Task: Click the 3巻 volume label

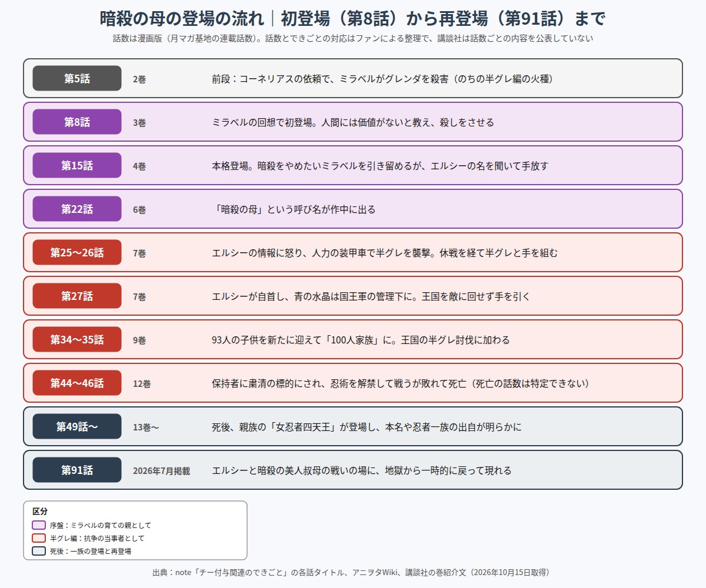Action: 139,122
